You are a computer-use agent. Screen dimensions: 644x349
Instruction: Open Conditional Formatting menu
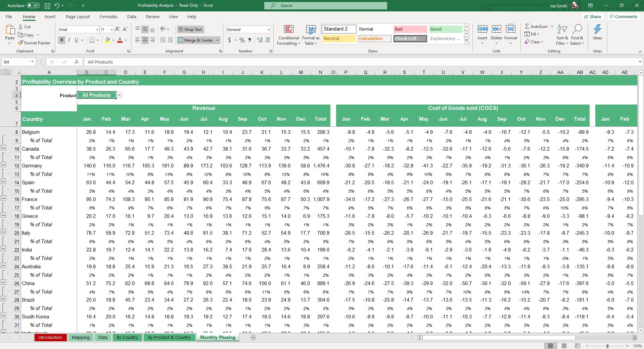pyautogui.click(x=288, y=35)
